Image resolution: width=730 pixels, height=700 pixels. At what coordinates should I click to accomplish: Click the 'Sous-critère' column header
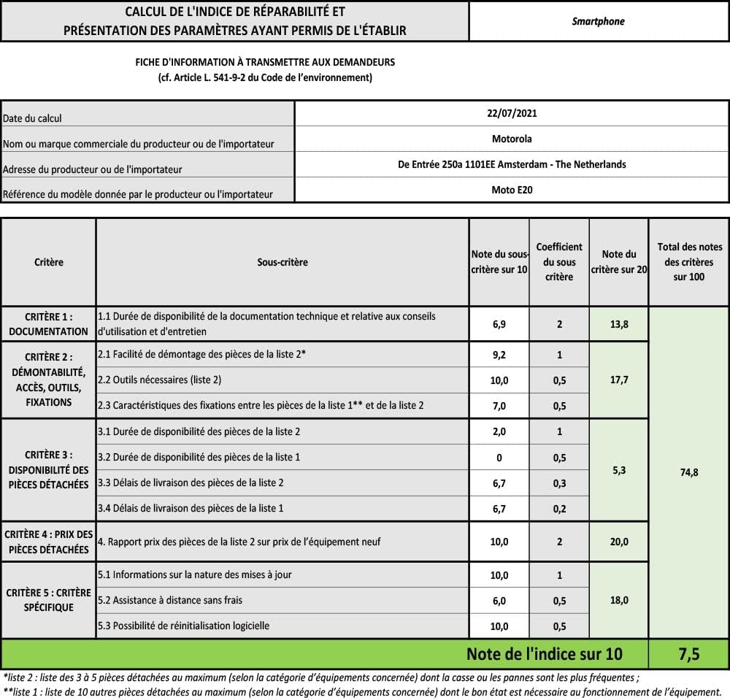click(x=282, y=262)
